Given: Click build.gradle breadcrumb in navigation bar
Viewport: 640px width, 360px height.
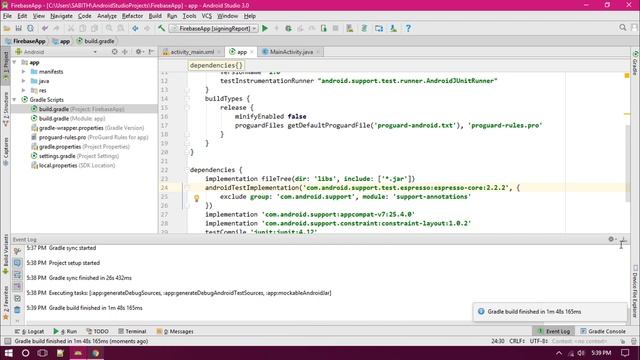Looking at the screenshot, I should 96,41.
